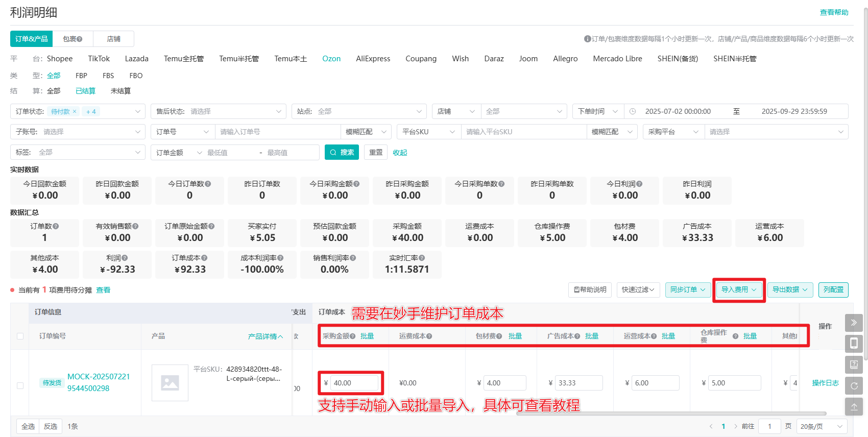
Task: Click the product image placeholder thumbnail
Action: pyautogui.click(x=170, y=382)
